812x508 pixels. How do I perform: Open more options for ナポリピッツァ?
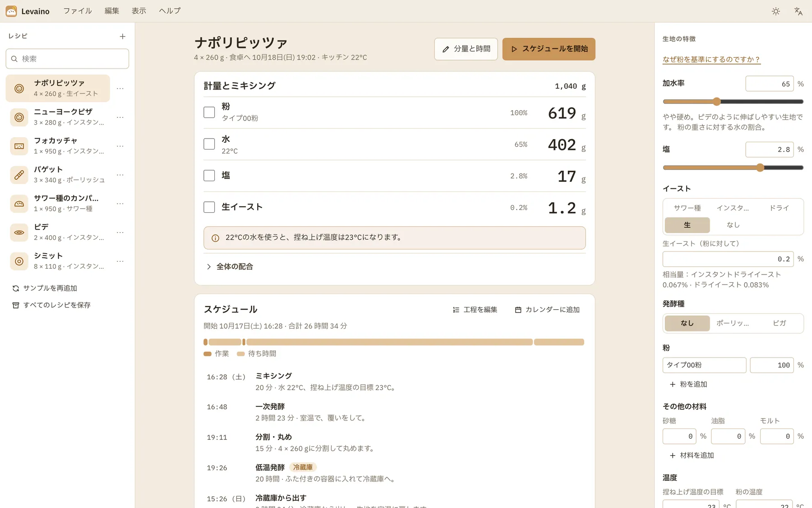(x=120, y=89)
